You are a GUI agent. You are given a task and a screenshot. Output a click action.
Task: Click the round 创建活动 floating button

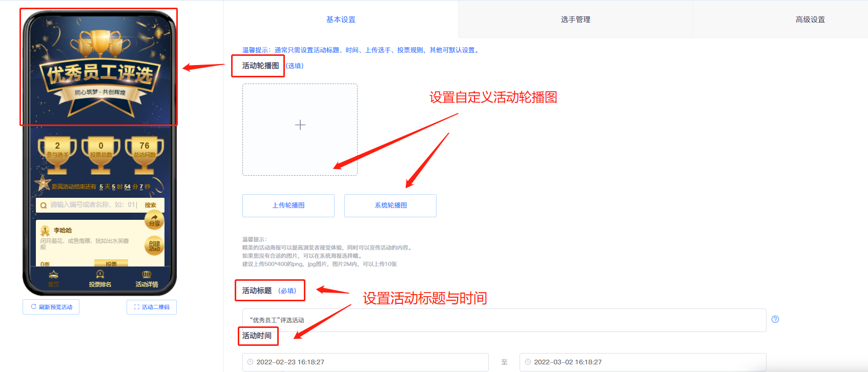pyautogui.click(x=154, y=246)
